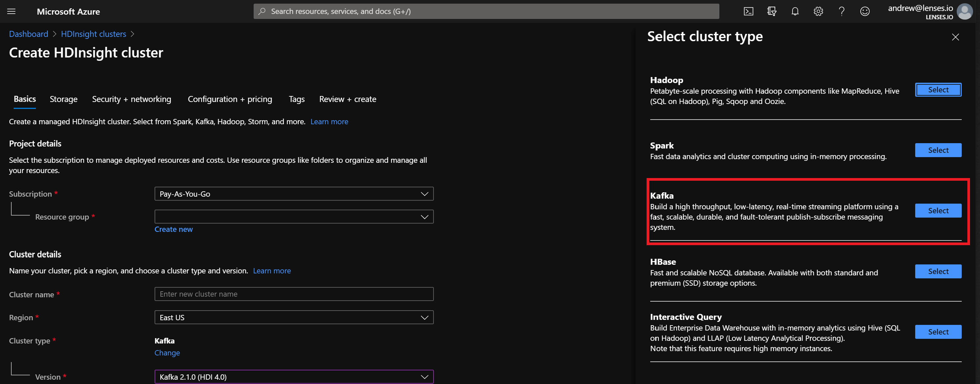Expand the Version dropdown
980x384 pixels.
[x=294, y=377]
